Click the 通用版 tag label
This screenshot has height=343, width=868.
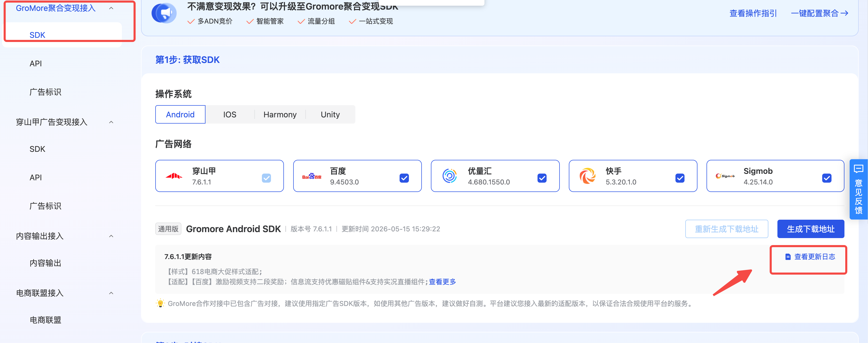[168, 229]
